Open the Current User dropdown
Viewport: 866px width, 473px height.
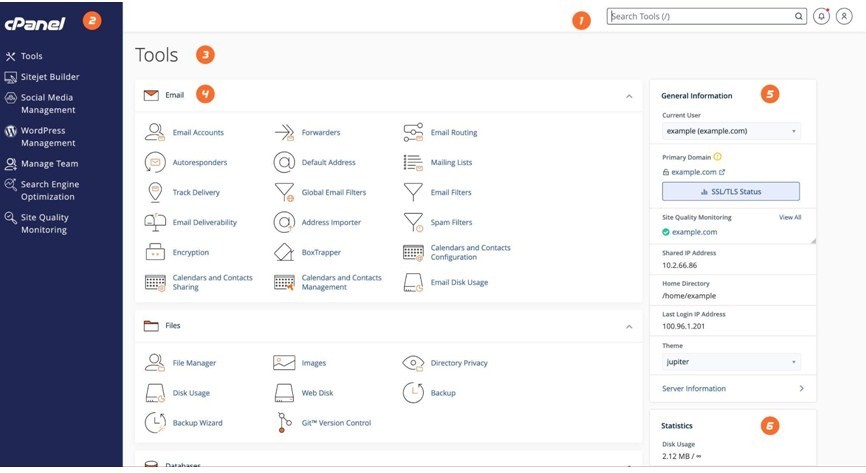coord(731,131)
